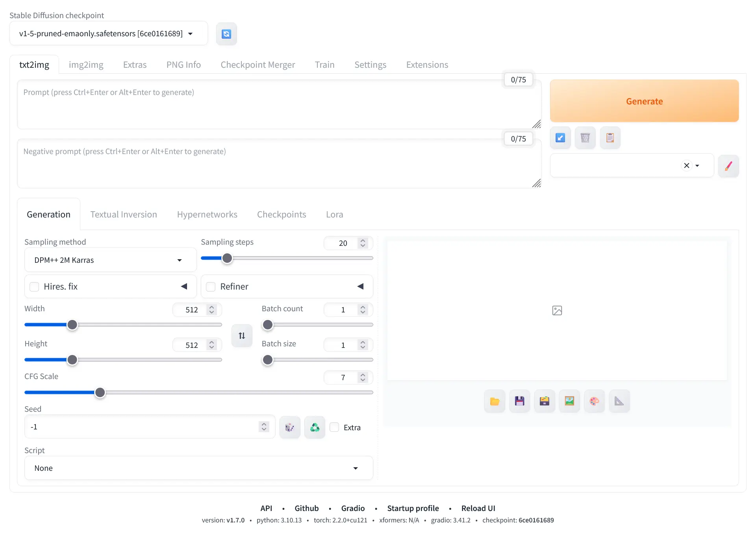Click the empty image placeholder icon
Screen dimensions: 756x537
click(557, 310)
